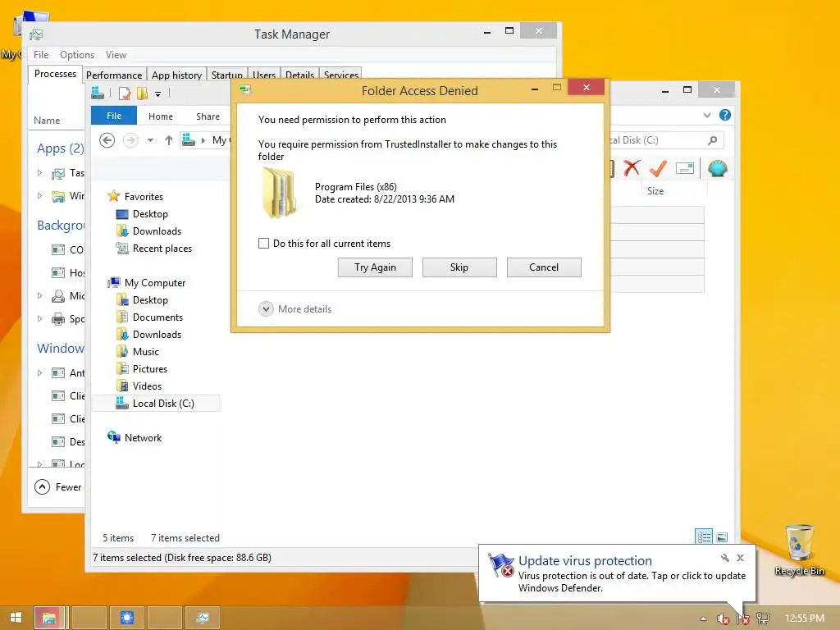The image size is (840, 630).
Task: Sort by the Size column header
Action: click(655, 190)
